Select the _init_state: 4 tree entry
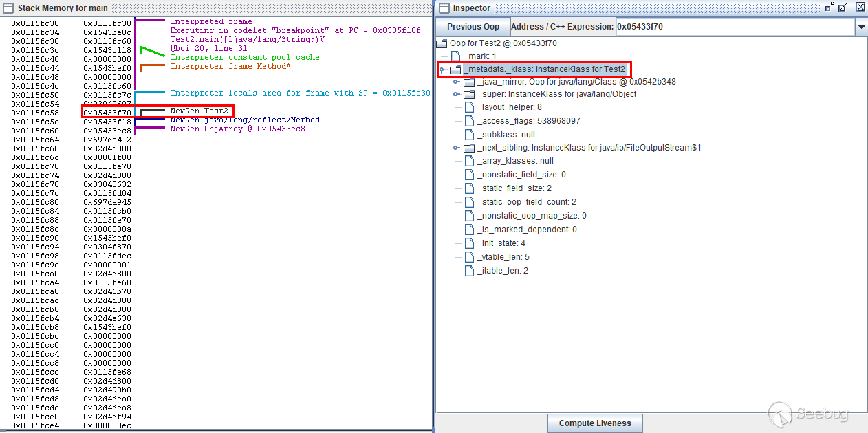The height and width of the screenshot is (433, 868). click(x=503, y=243)
